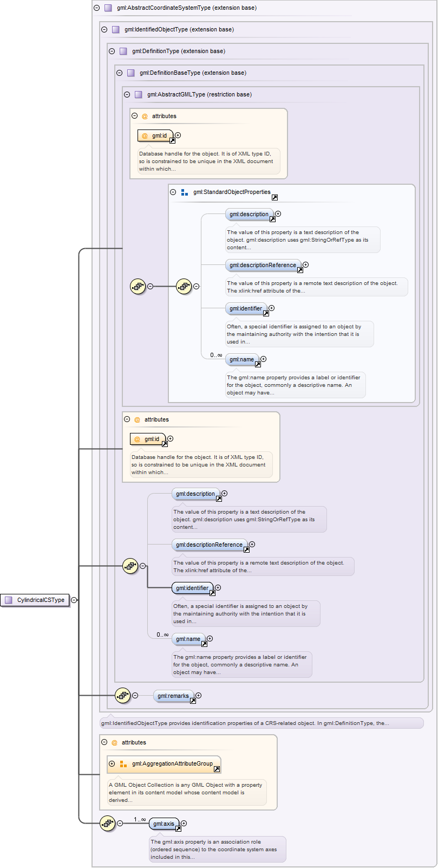Screen dimensions: 438x868
Task: Click the purple type icon of CylindricalCSType
Action: 9,600
